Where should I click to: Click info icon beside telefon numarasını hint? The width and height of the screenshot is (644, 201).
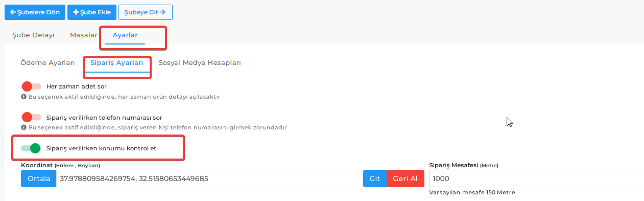pyautogui.click(x=23, y=127)
